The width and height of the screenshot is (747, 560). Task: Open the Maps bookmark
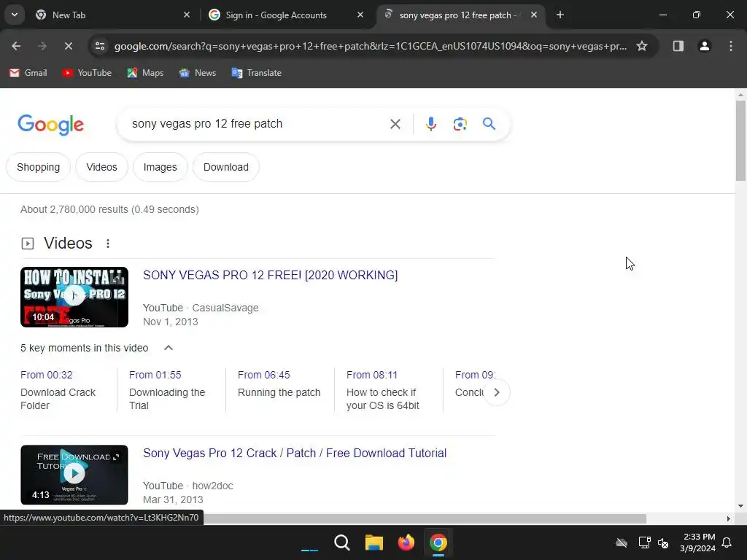[x=145, y=73]
